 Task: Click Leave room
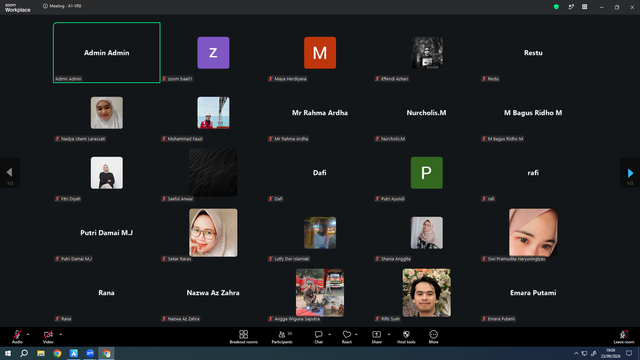coord(624,337)
